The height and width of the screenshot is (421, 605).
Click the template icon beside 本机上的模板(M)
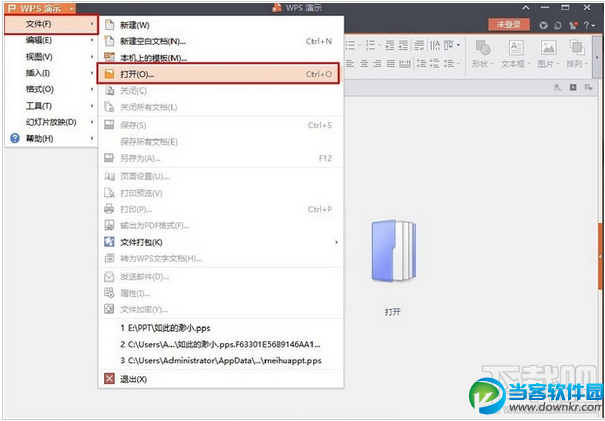click(110, 57)
